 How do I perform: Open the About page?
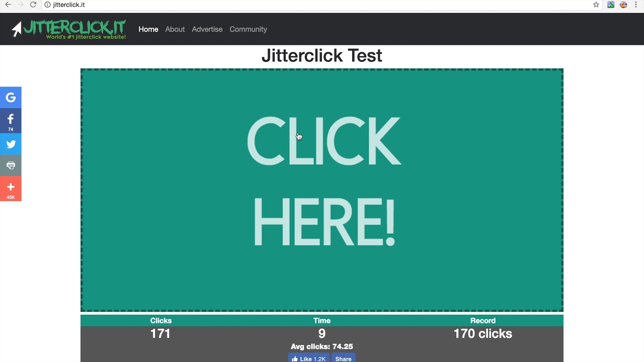(x=175, y=29)
